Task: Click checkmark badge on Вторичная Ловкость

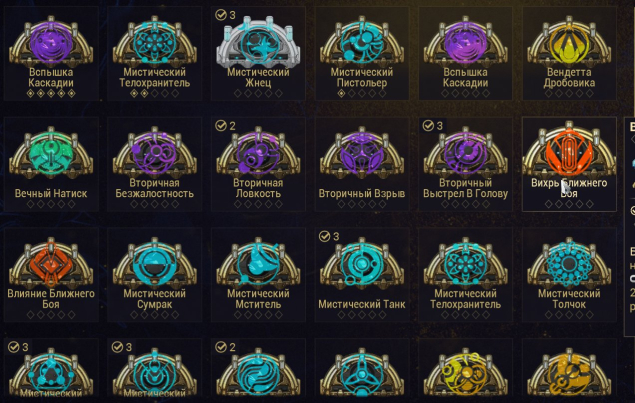Action: point(221,126)
